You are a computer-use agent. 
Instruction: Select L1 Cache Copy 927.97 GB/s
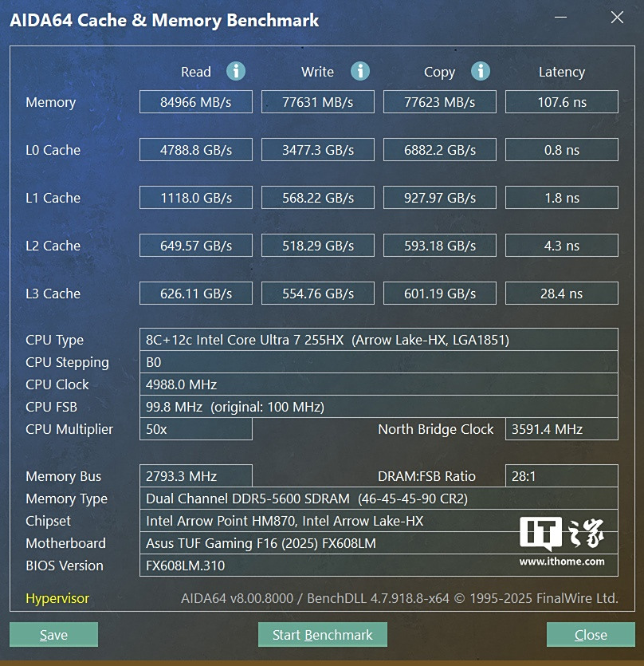[440, 198]
